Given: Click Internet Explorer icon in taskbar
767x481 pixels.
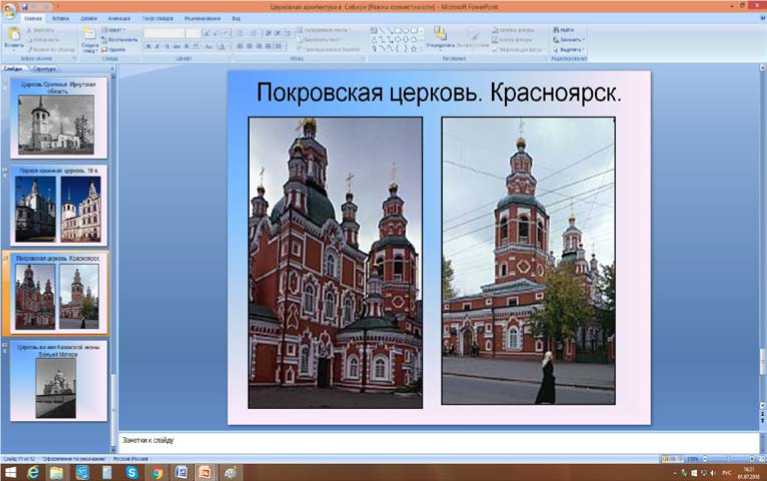Looking at the screenshot, I should pos(33,472).
